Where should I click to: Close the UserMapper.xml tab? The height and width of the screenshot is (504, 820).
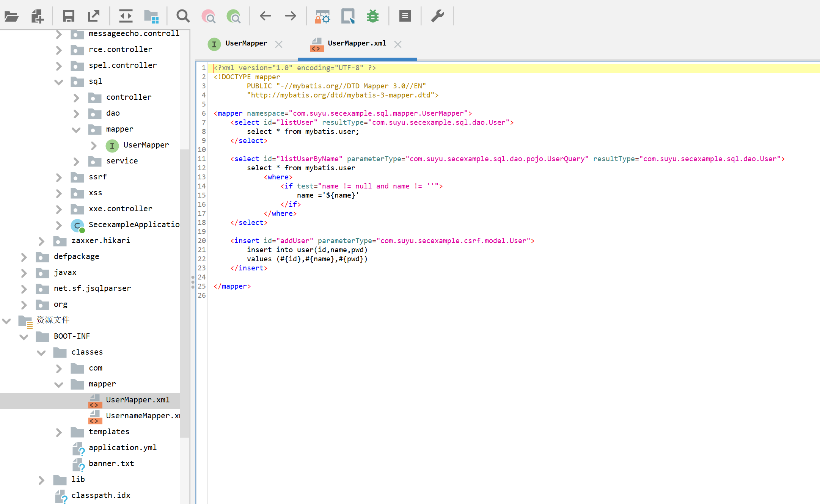coord(398,44)
